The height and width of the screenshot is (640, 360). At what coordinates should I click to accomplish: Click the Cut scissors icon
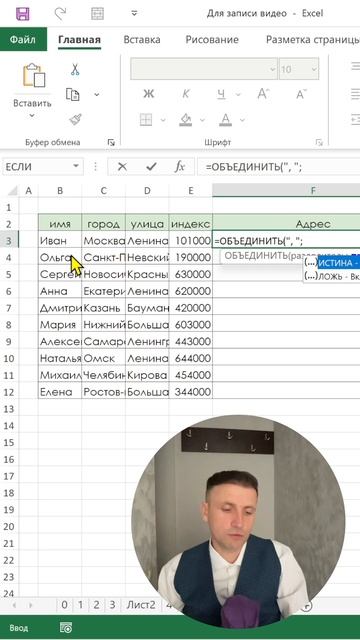click(x=75, y=69)
